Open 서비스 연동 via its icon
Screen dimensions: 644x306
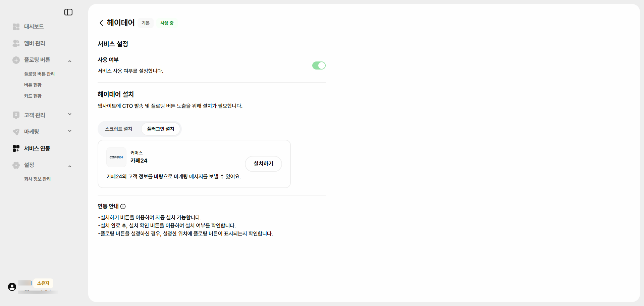(16, 148)
